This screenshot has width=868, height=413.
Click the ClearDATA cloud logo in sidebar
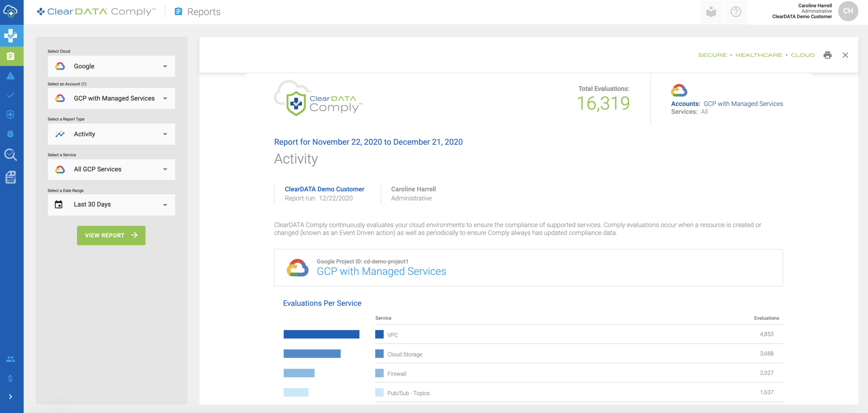coord(11,12)
